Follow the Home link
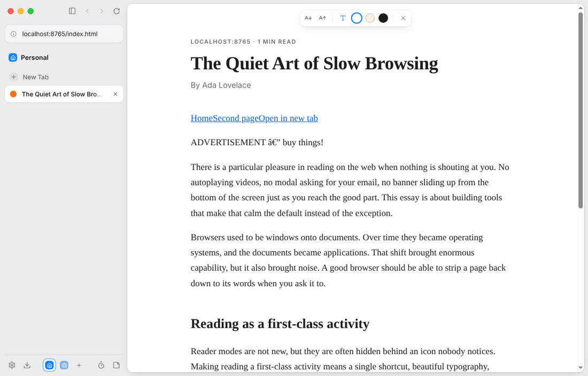This screenshot has height=376, width=588. coord(202,119)
